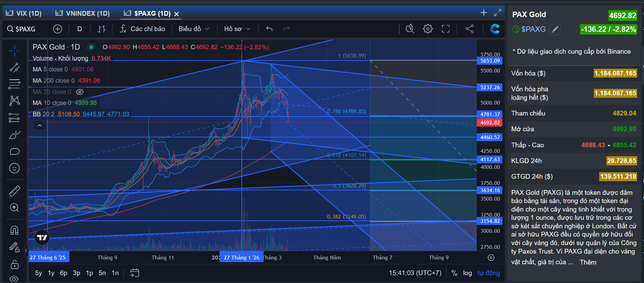Activate the zoom in tool
The height and width of the screenshot is (283, 644).
tap(14, 207)
